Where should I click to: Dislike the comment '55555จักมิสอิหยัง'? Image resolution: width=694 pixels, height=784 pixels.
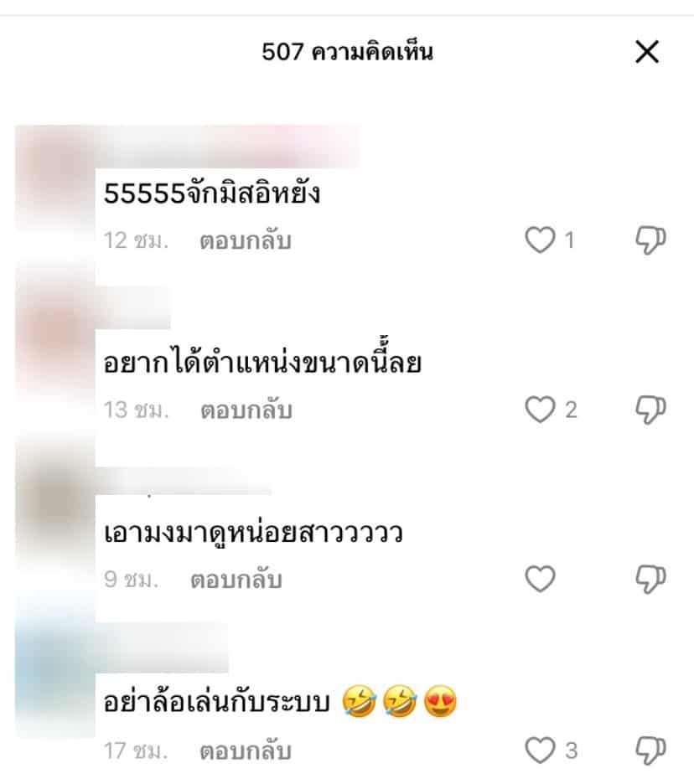click(650, 240)
